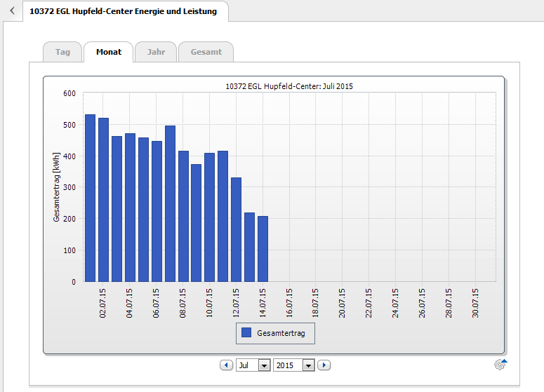Viewport: 544px width, 392px height.
Task: Click the back arrow icon
Action: pos(12,11)
